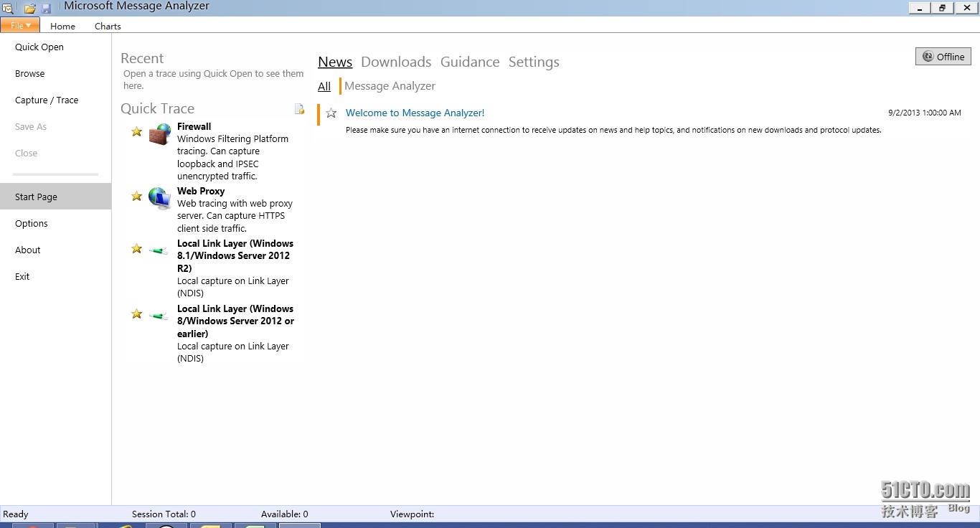The image size is (980, 528).
Task: Click the Offline status button
Action: pyautogui.click(x=943, y=57)
